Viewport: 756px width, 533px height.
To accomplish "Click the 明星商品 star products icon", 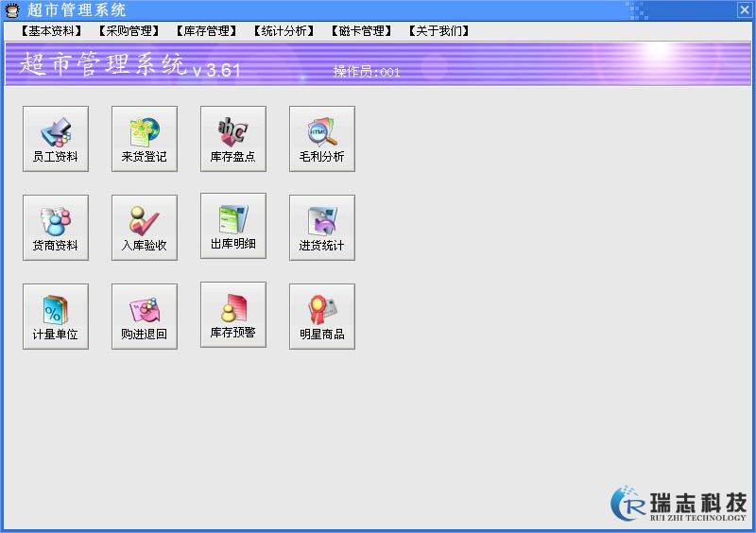I will coord(322,317).
